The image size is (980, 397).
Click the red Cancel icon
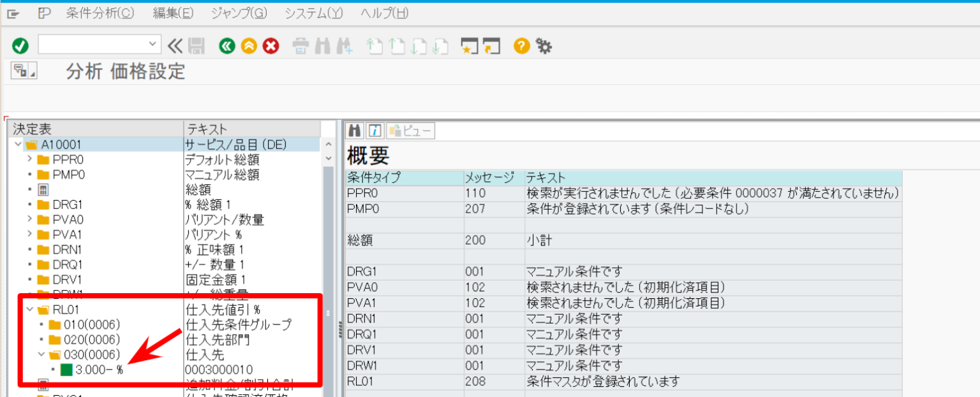271,45
